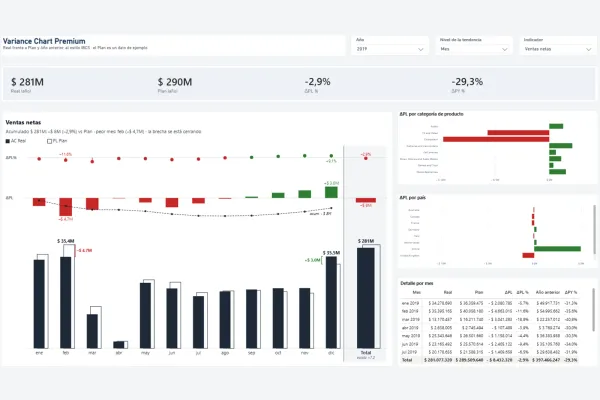The height and width of the screenshot is (400, 600).
Task: Click the red total ΔPL bar in the shaded column
Action: [x=366, y=200]
